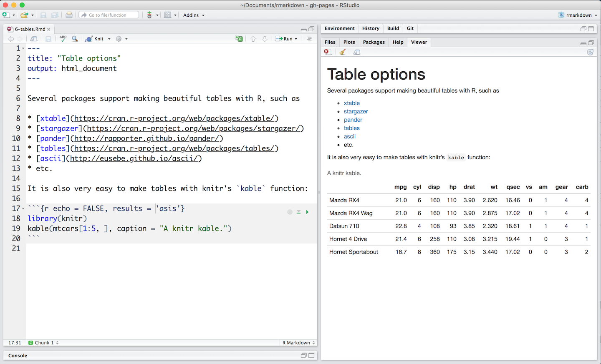This screenshot has height=364, width=601.
Task: Save the file with the save icon
Action: click(48, 38)
